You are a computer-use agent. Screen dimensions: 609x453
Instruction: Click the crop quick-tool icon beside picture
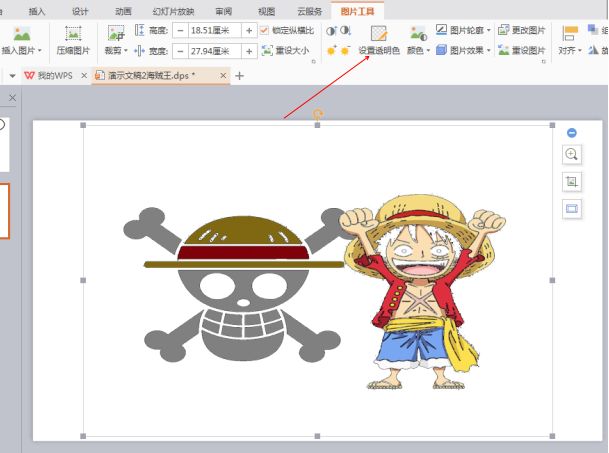[572, 181]
